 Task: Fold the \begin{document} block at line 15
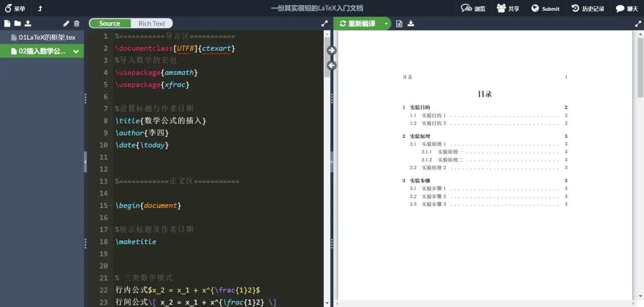tap(111, 206)
